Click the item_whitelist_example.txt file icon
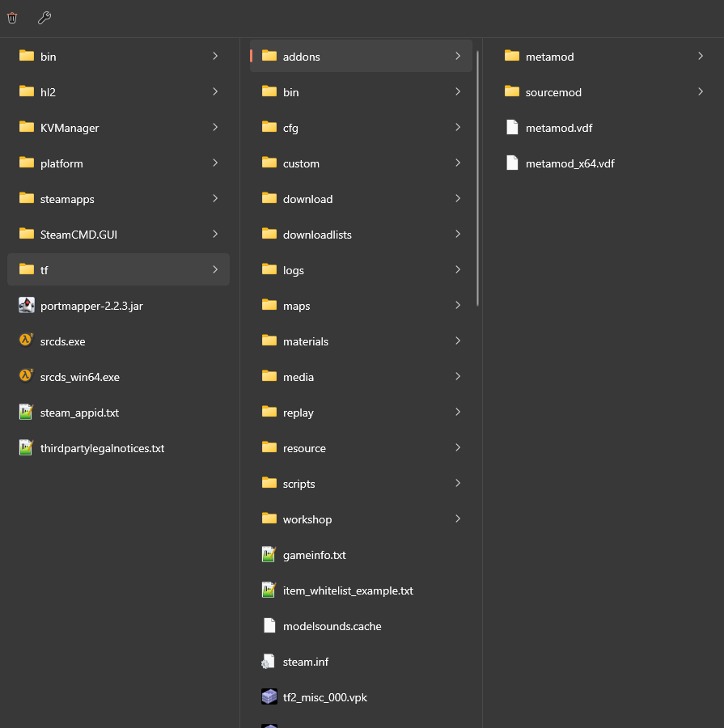The width and height of the screenshot is (724, 728). (269, 590)
